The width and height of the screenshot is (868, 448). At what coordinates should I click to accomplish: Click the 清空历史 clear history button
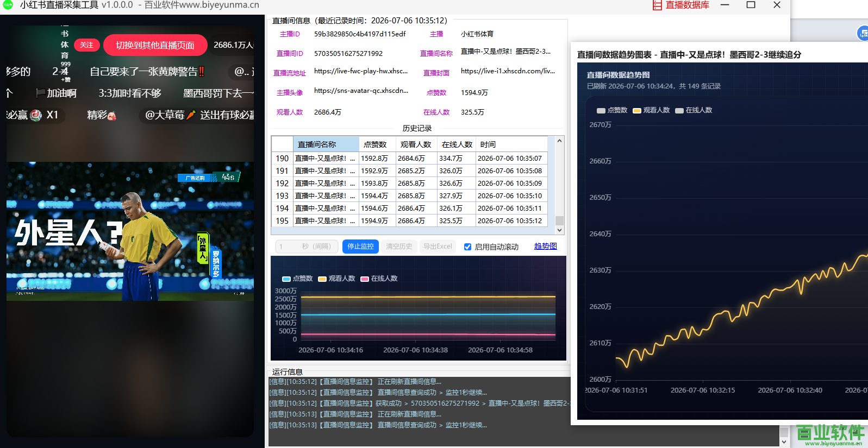point(399,247)
